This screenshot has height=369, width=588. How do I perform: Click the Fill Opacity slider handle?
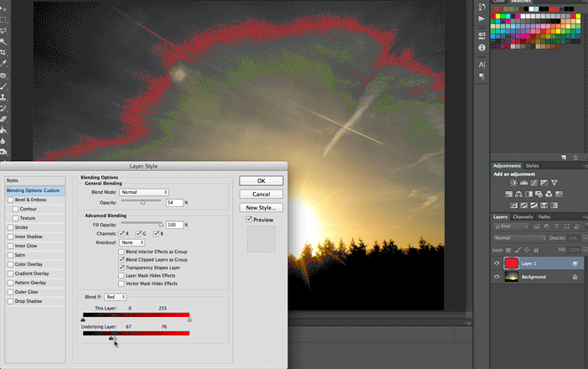161,225
